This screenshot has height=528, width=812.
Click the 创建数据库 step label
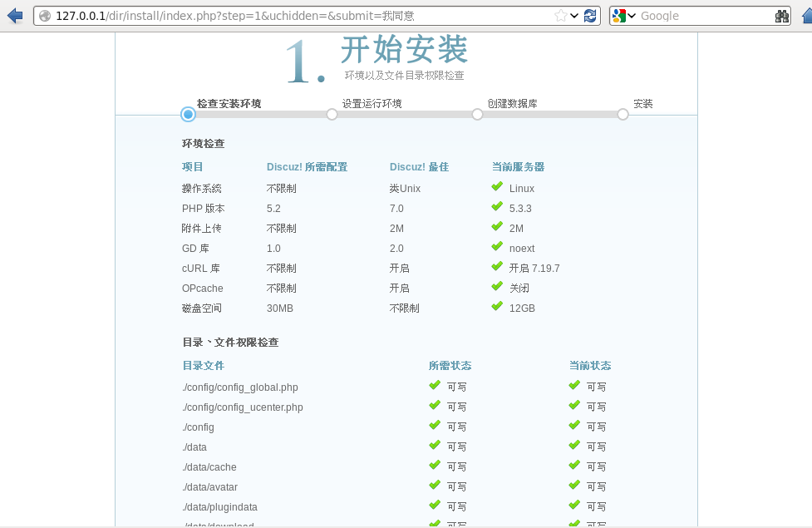click(512, 104)
